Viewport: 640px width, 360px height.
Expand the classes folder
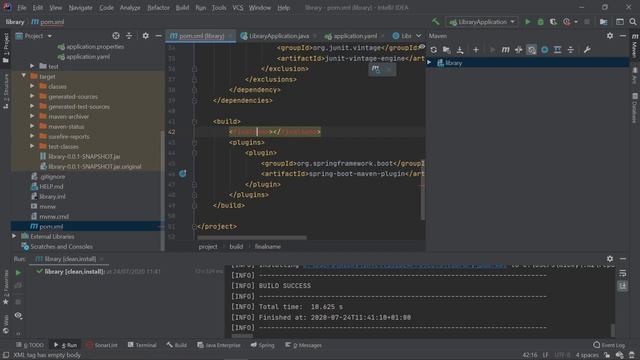[32, 86]
